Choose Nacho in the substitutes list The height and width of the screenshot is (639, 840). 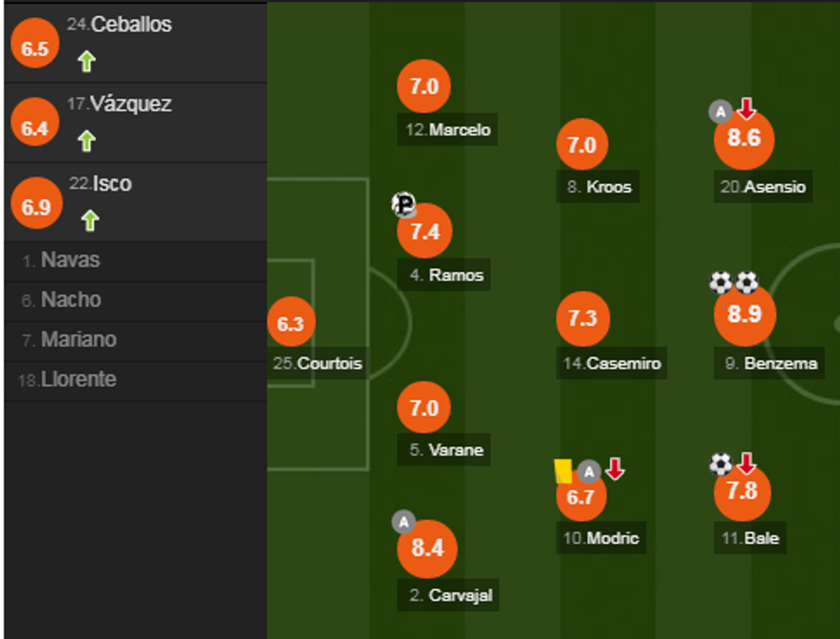[72, 300]
